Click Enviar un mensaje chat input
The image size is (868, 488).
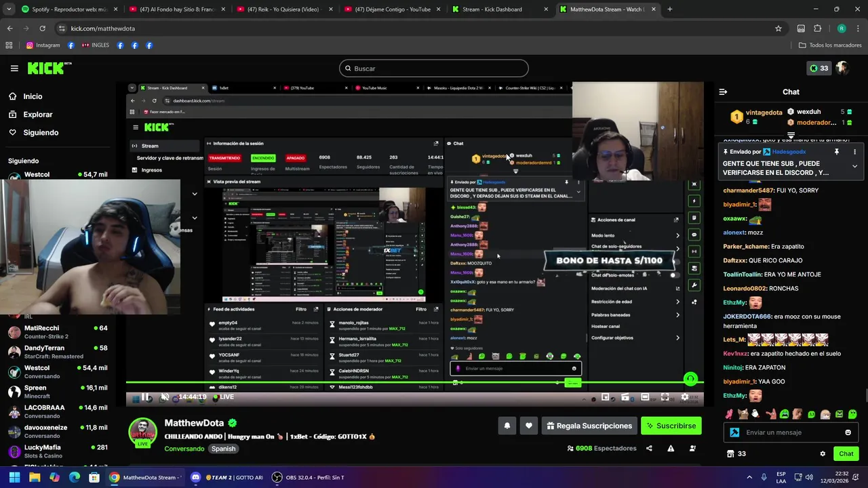click(x=791, y=432)
